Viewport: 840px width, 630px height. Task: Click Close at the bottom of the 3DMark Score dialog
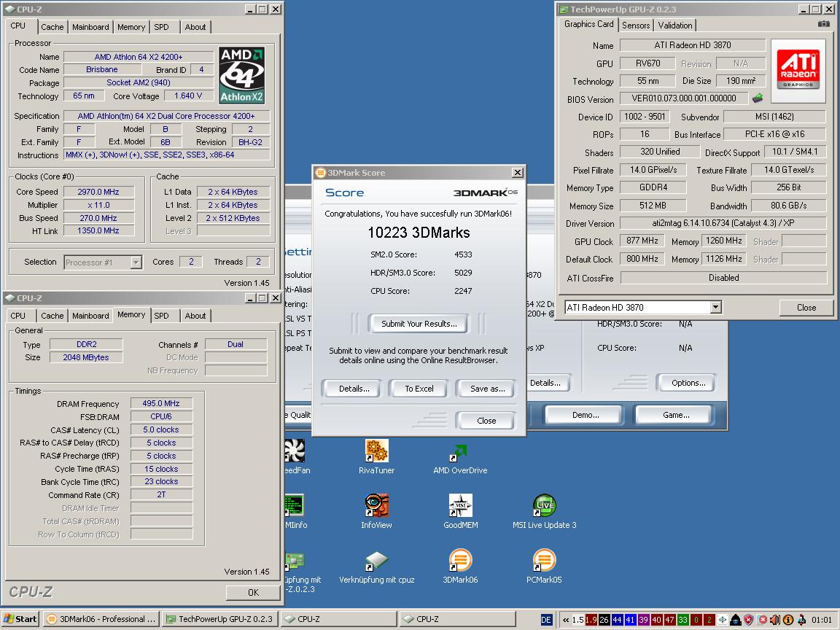click(486, 421)
